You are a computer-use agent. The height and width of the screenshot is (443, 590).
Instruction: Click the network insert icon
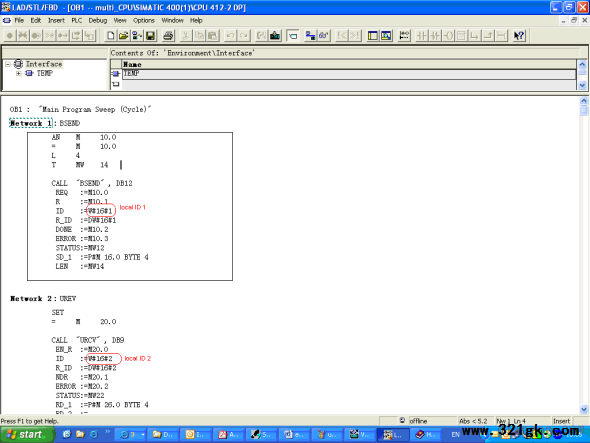(404, 36)
